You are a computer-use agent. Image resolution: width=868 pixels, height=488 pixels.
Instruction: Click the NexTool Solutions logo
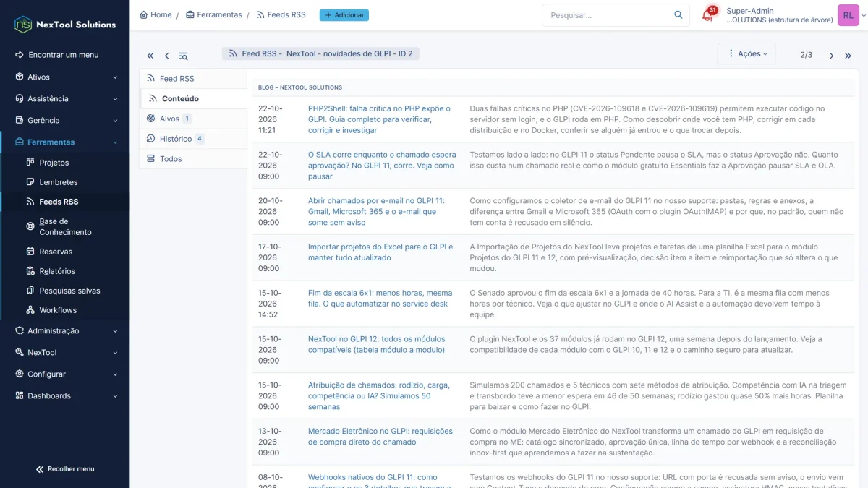pos(65,24)
